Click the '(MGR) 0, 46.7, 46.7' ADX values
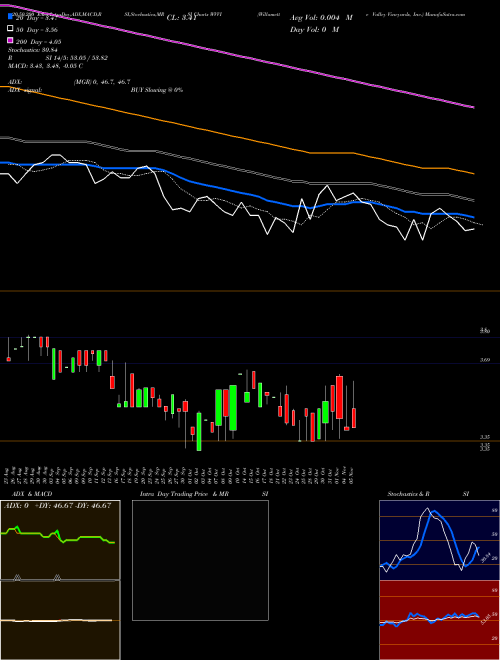The height and width of the screenshot is (660, 500). click(x=102, y=82)
